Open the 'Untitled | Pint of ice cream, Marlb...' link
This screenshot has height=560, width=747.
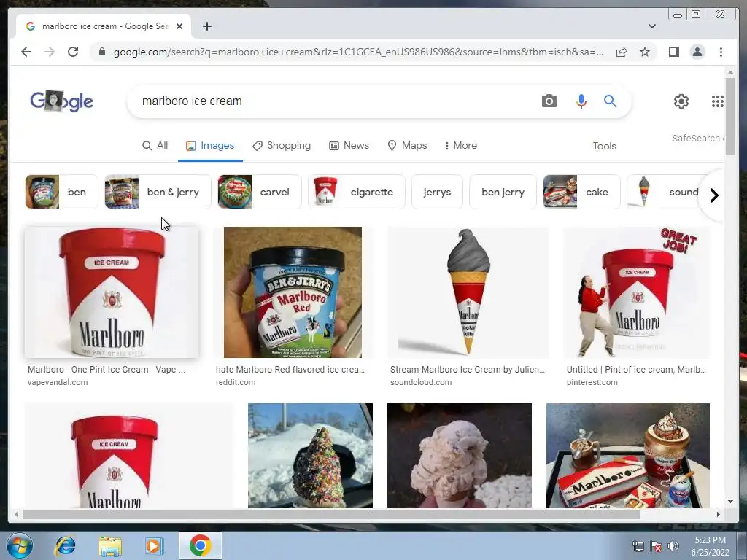click(x=636, y=370)
